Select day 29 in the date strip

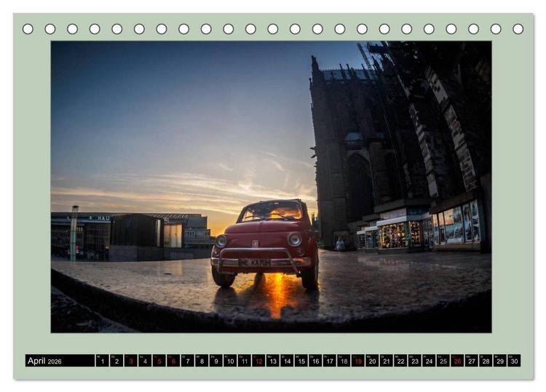[x=500, y=360]
